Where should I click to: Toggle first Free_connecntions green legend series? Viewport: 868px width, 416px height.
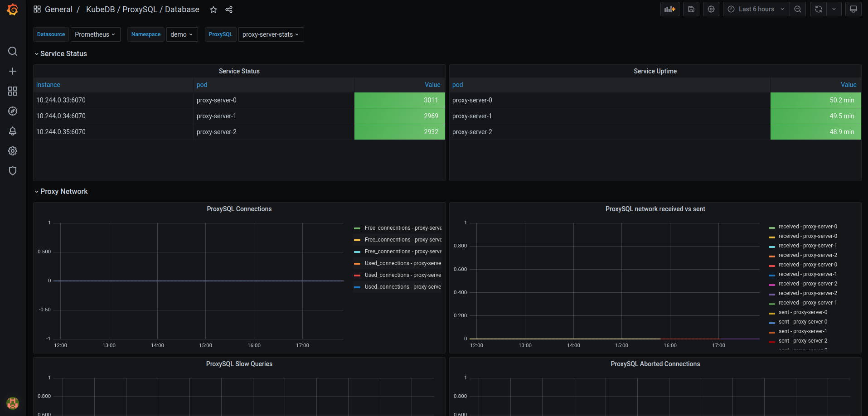(x=403, y=228)
